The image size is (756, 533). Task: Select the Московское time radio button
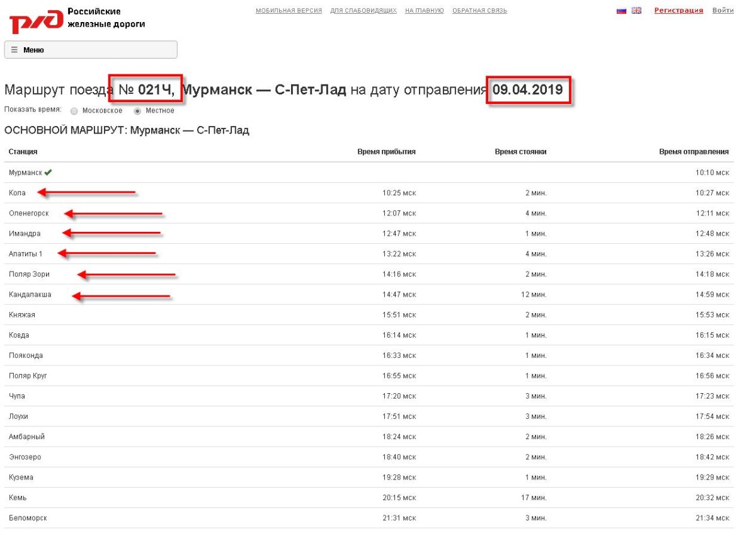[x=74, y=111]
